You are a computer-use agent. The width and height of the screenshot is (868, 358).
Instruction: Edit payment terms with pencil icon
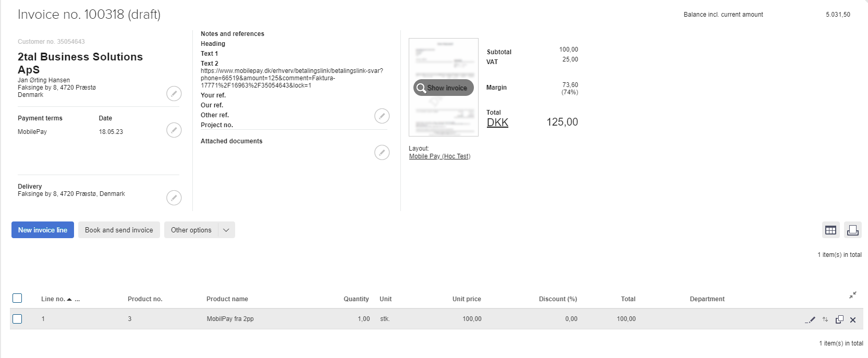(174, 130)
